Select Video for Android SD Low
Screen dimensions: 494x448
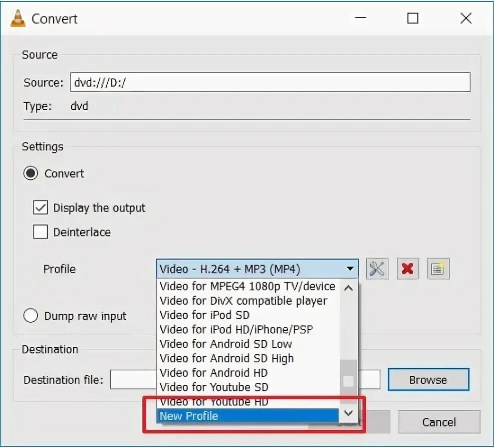(248, 344)
